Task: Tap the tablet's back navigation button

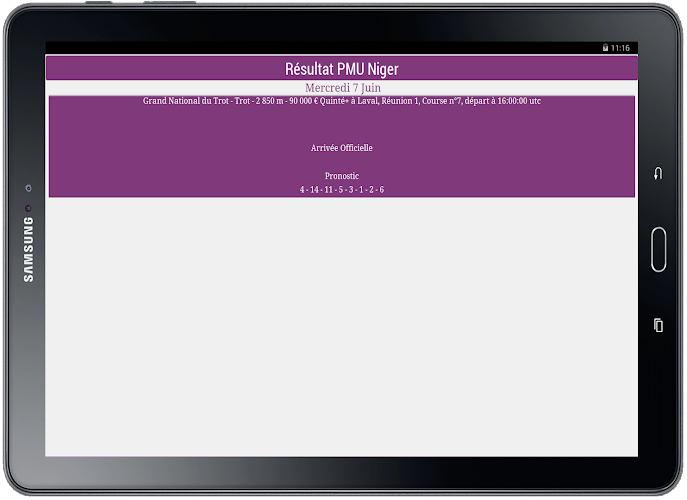Action: 658,174
